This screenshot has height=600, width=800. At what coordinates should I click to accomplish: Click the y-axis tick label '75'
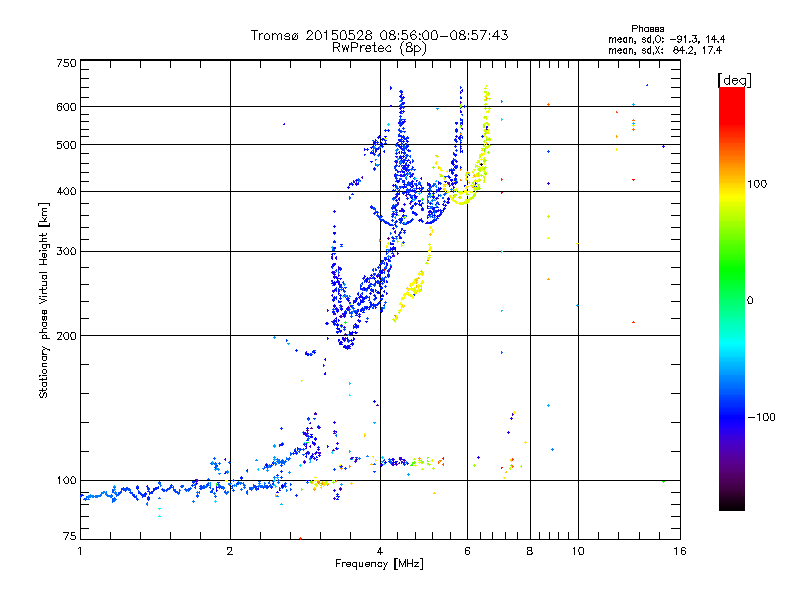coord(70,536)
